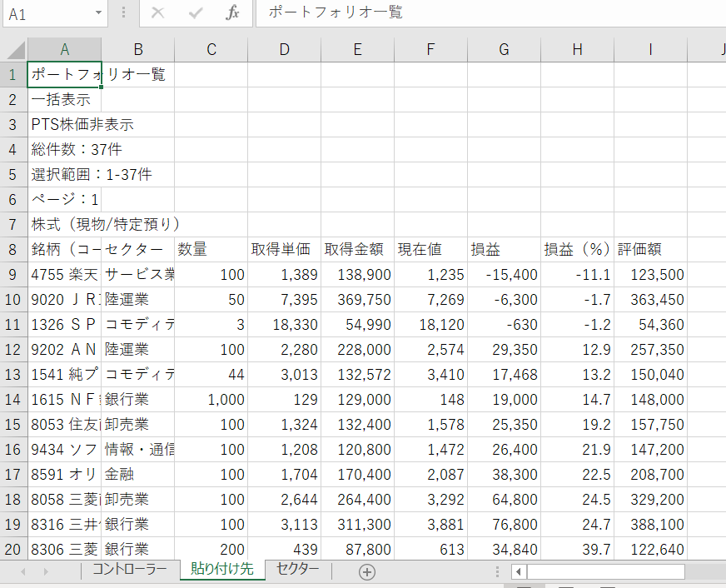The image size is (726, 588).
Task: Click previous sheet navigation arrow
Action: 23,572
